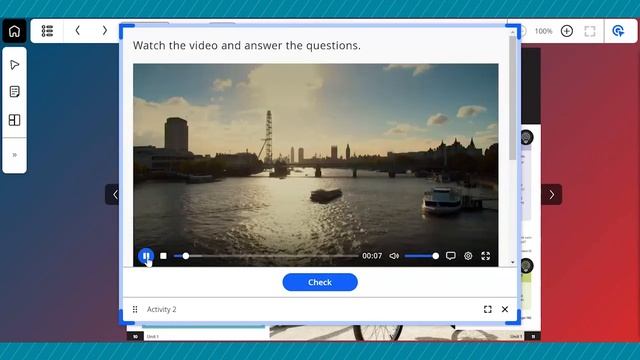Image resolution: width=640 pixels, height=360 pixels.
Task: Zoom in with the plus icon
Action: pyautogui.click(x=567, y=31)
